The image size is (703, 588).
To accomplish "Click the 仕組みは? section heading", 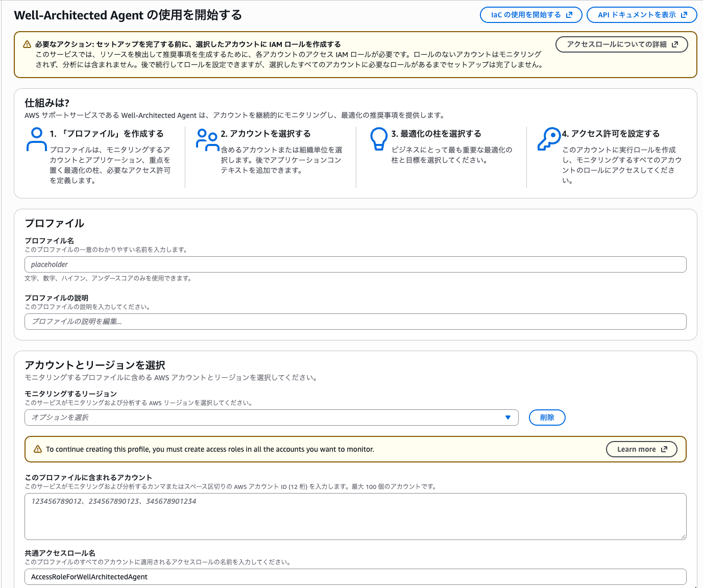I will [x=47, y=103].
